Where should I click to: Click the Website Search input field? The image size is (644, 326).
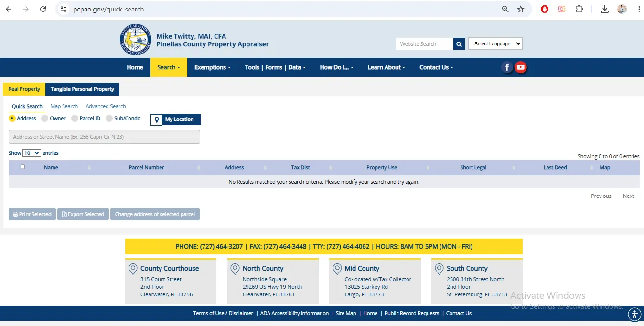(x=424, y=44)
